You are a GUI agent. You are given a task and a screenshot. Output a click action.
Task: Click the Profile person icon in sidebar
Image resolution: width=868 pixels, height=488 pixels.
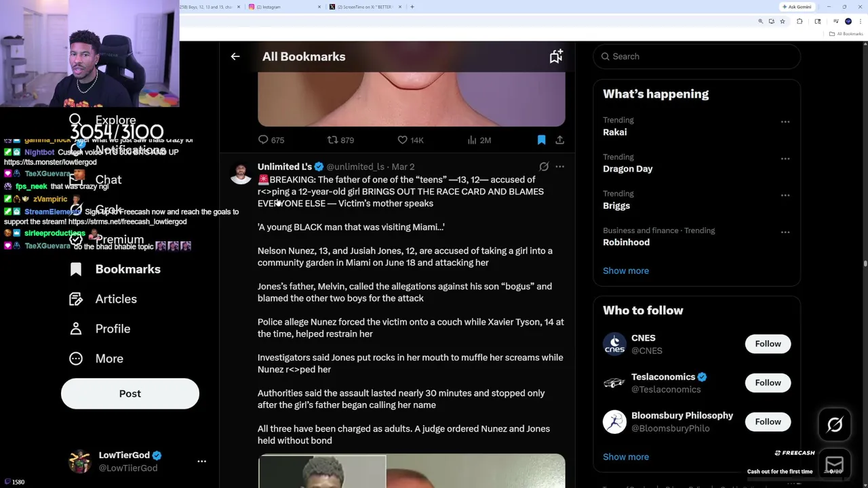76,329
